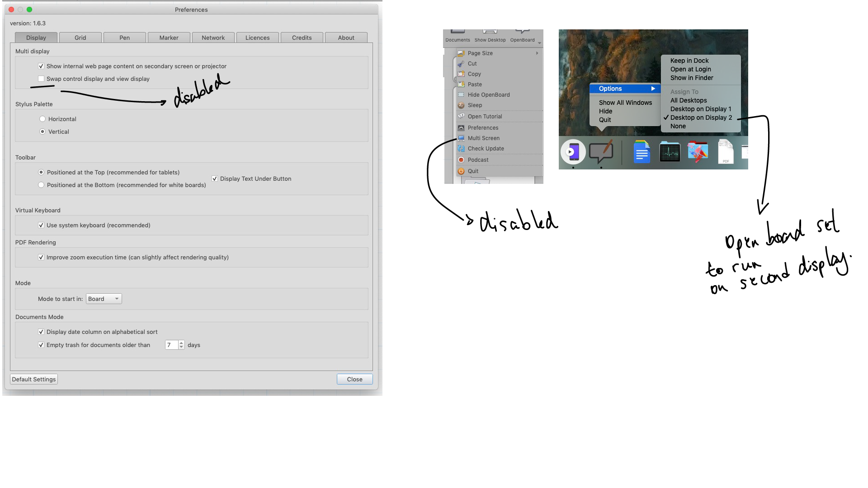Expand the Page Size submenu
This screenshot has height=488, width=868.
click(x=480, y=53)
